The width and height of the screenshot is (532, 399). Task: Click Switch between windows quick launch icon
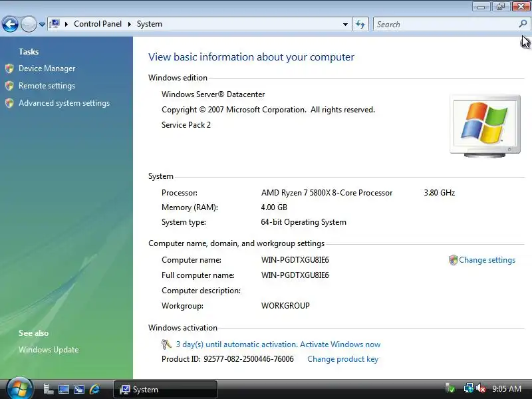click(x=79, y=389)
